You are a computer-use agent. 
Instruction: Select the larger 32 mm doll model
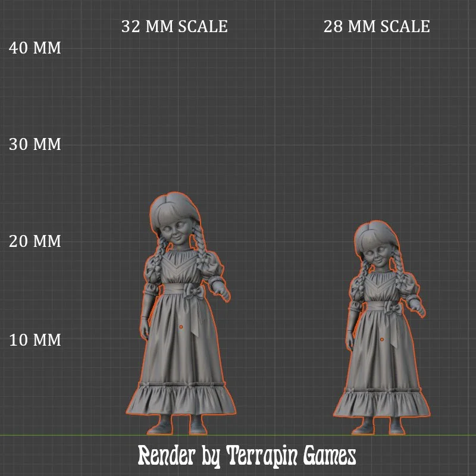[x=181, y=314]
